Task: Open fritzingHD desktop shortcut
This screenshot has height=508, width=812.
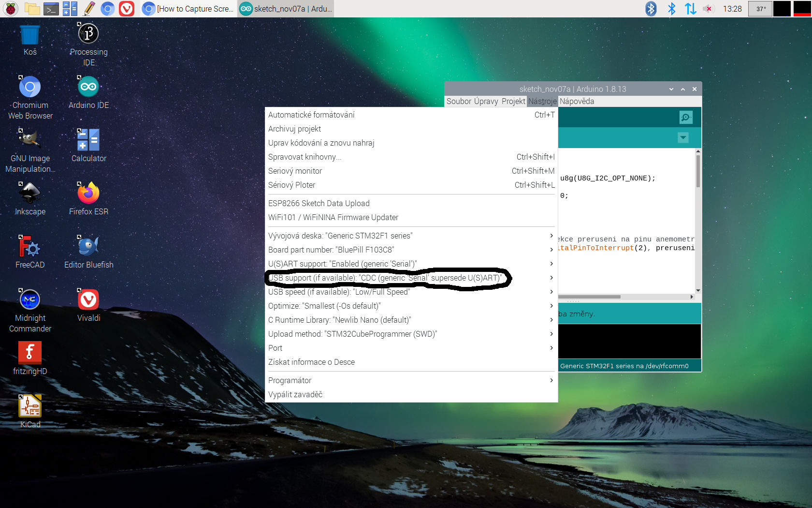Action: tap(30, 358)
